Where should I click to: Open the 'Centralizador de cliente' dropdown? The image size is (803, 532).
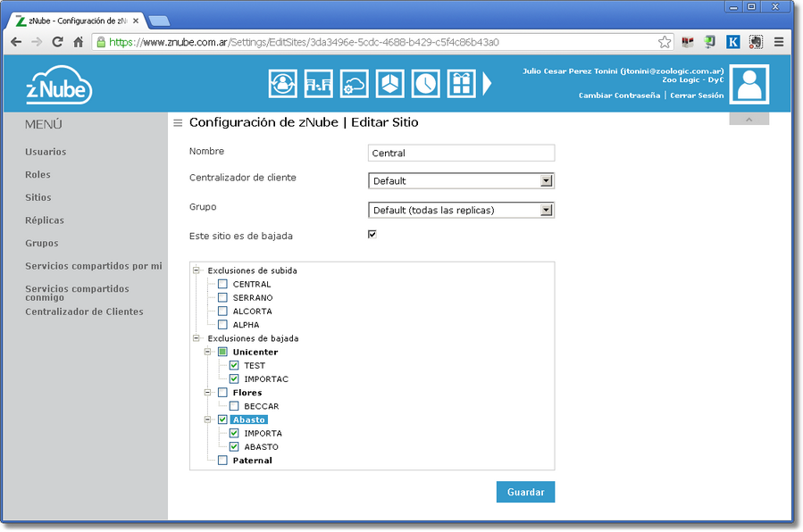click(461, 181)
